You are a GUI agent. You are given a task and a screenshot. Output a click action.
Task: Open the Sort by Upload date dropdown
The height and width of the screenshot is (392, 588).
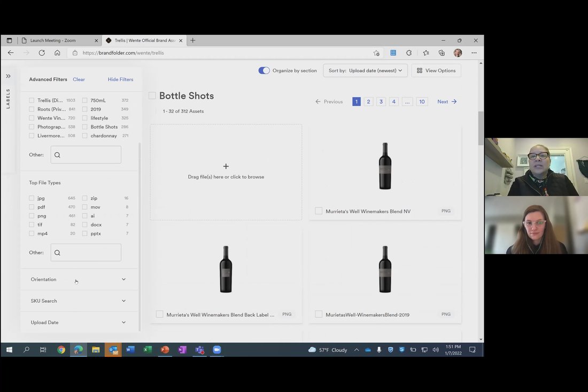point(365,70)
